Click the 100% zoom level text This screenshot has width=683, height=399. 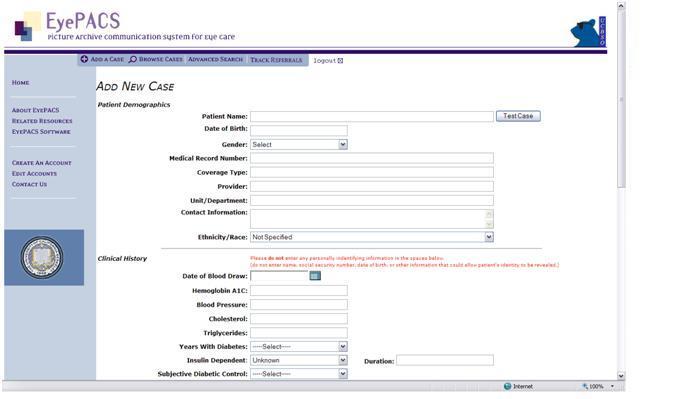coord(596,386)
